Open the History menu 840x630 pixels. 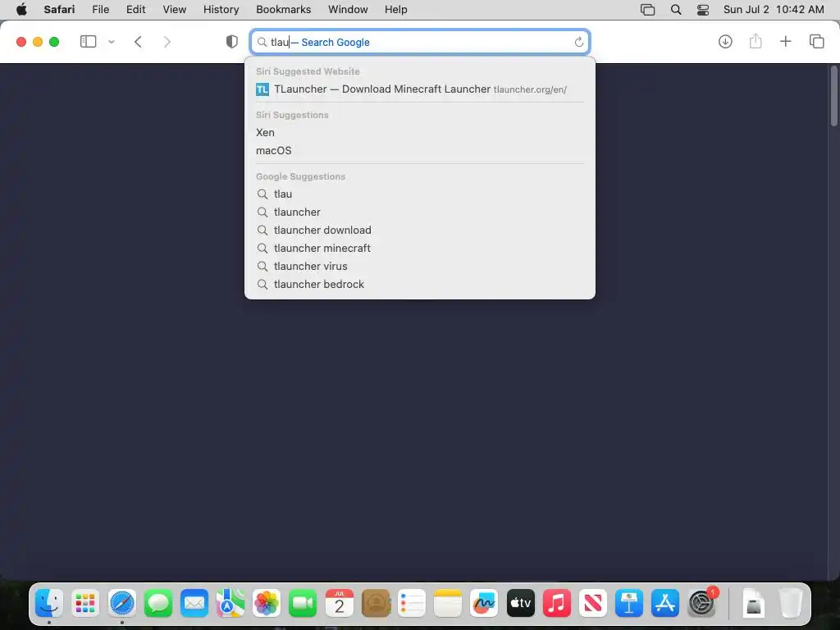(x=221, y=10)
